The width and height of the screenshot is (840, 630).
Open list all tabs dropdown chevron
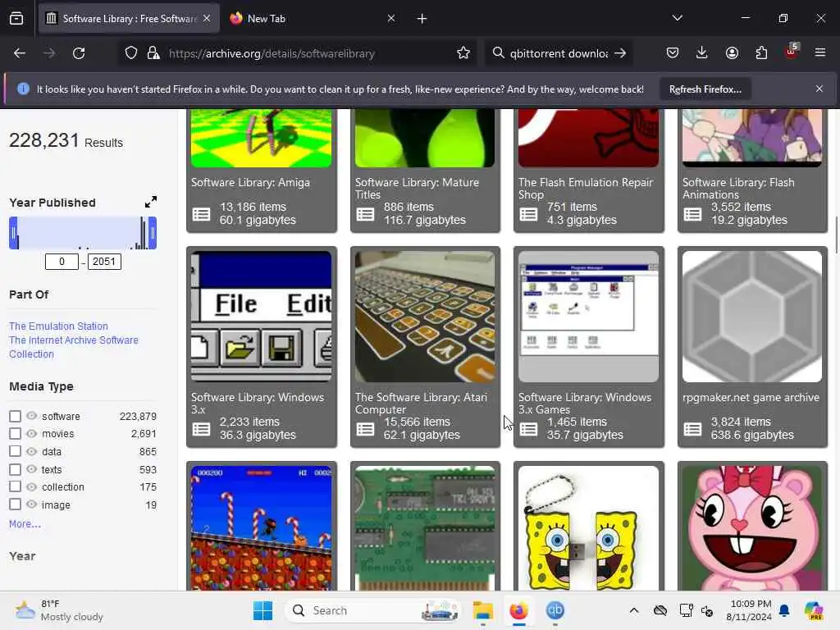tap(677, 18)
